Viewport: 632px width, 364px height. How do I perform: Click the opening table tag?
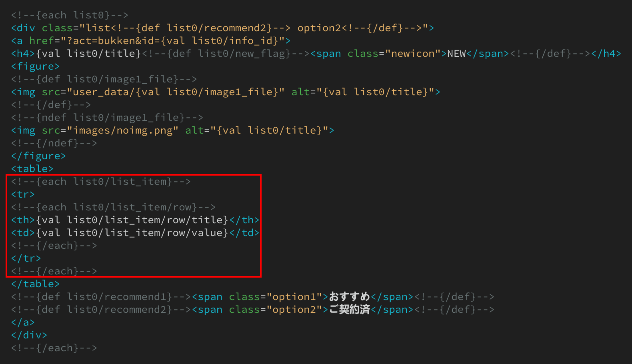(32, 169)
